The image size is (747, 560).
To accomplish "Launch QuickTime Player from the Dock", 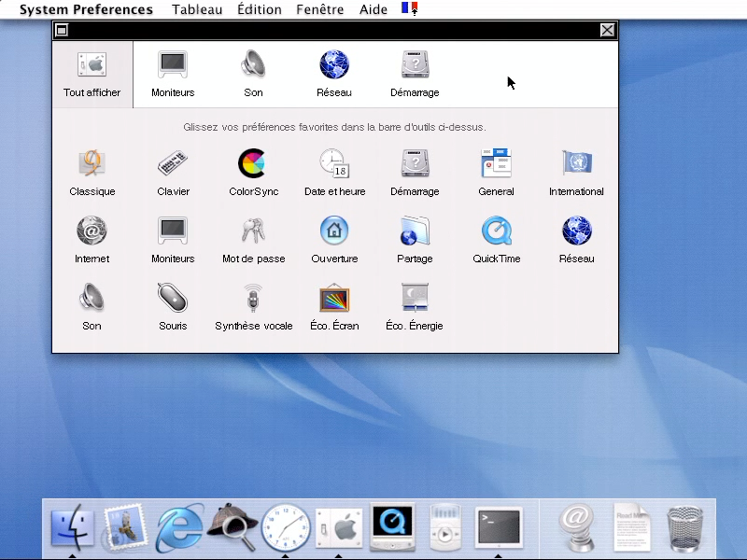I will tap(392, 526).
